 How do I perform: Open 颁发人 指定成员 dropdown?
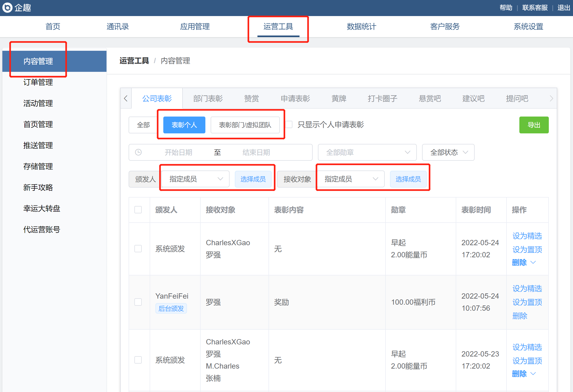pos(195,179)
